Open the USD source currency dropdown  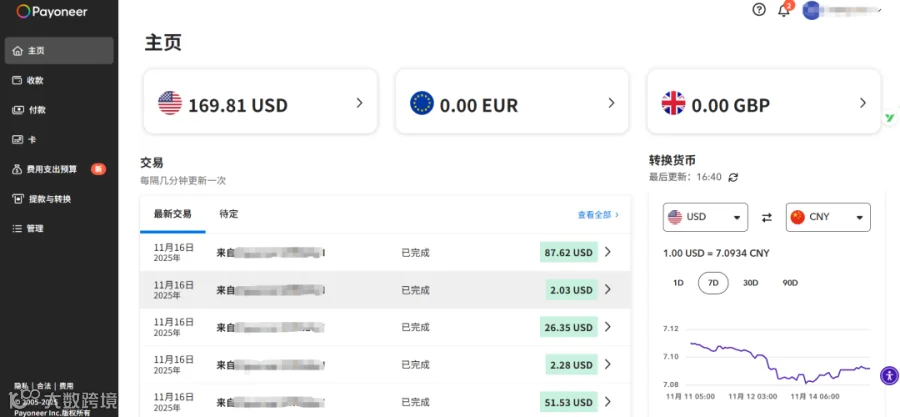pyautogui.click(x=705, y=217)
